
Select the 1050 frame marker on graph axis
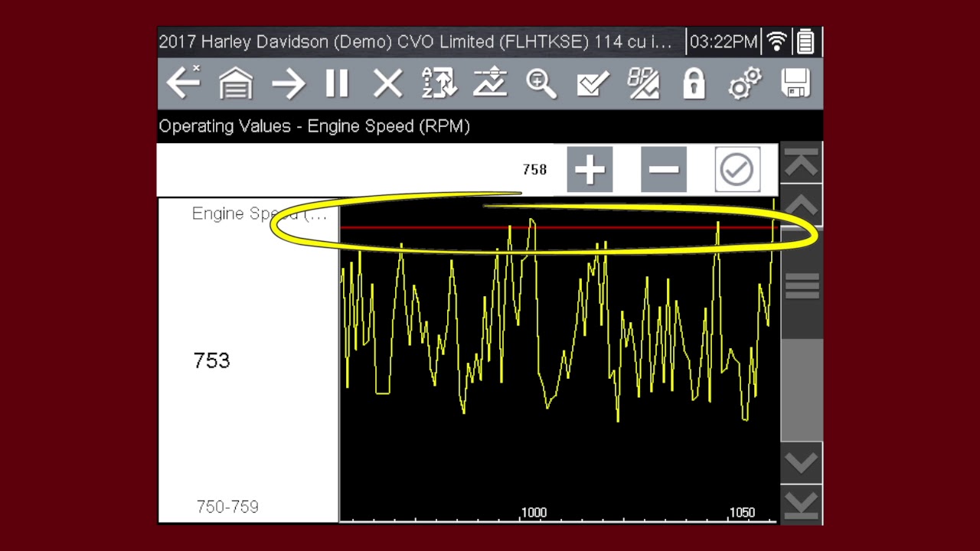742,512
